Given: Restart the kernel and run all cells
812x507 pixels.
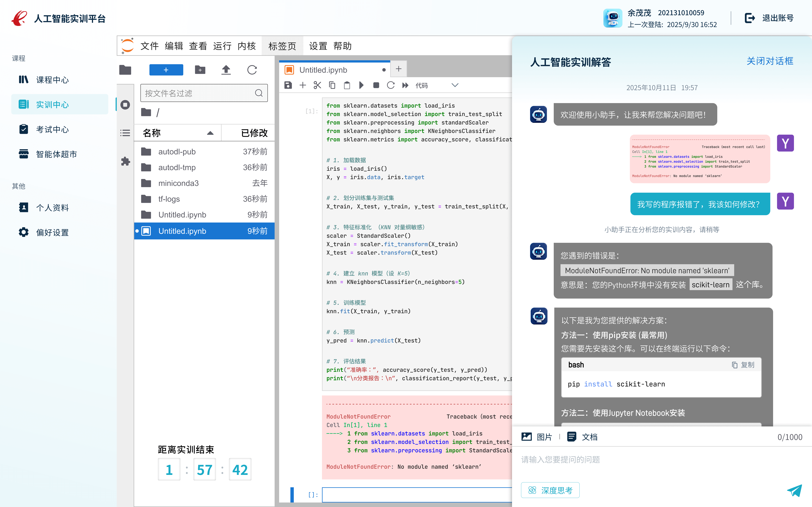Looking at the screenshot, I should tap(405, 85).
